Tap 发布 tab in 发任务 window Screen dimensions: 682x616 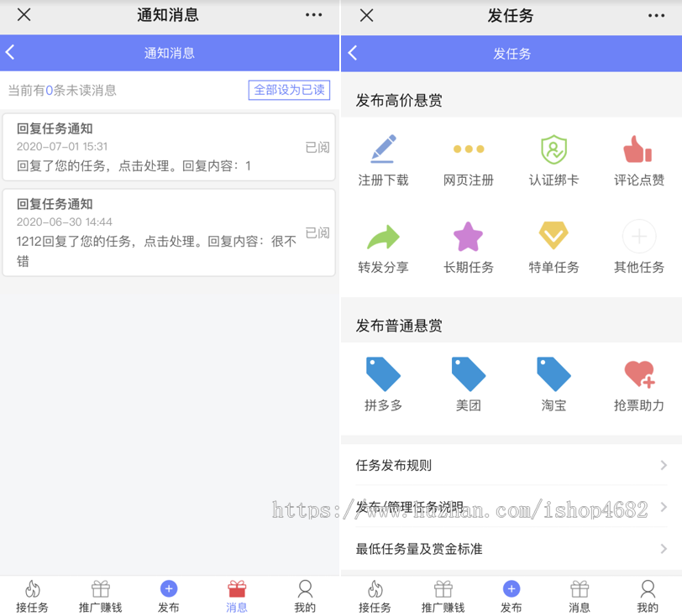pyautogui.click(x=511, y=596)
